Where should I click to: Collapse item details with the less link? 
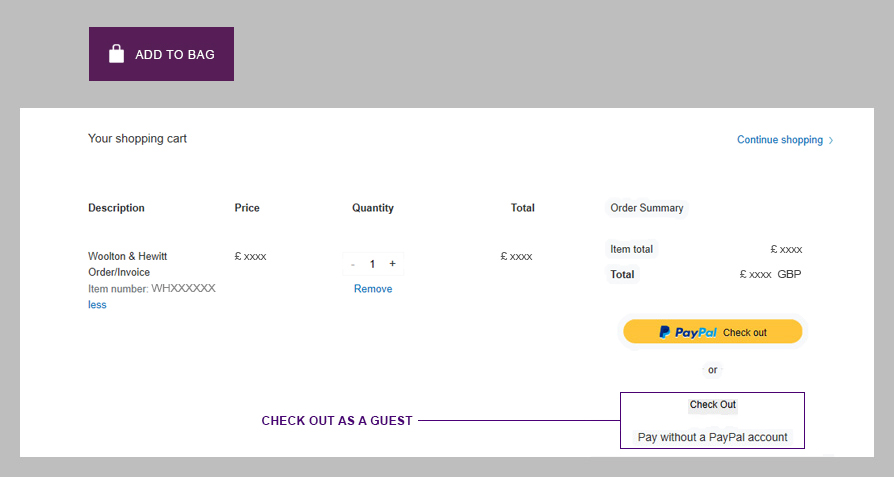click(x=97, y=305)
